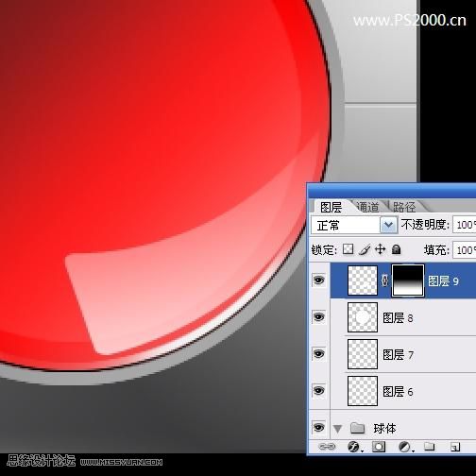The height and width of the screenshot is (476, 476).
Task: Select the 图层 6 thumbnail
Action: 363,391
